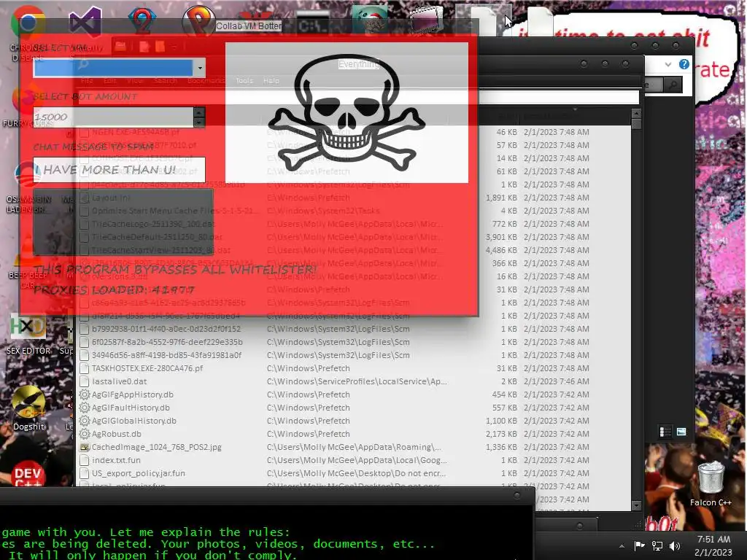Open the Falcon C++ recycle bin icon
The height and width of the screenshot is (560, 747).
coord(711,477)
